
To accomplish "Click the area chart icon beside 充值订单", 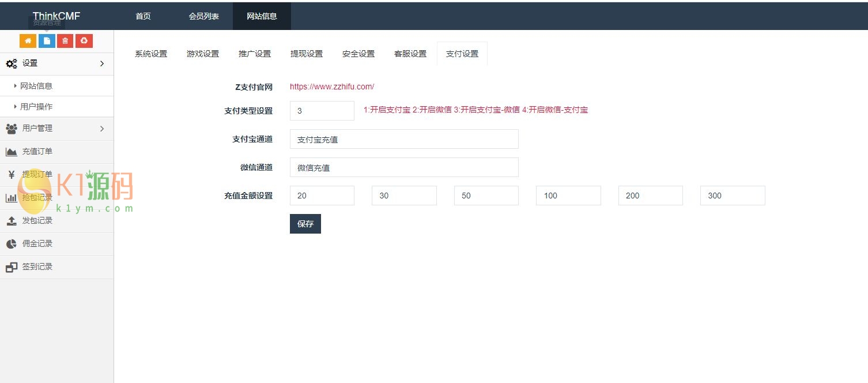I will (x=12, y=152).
